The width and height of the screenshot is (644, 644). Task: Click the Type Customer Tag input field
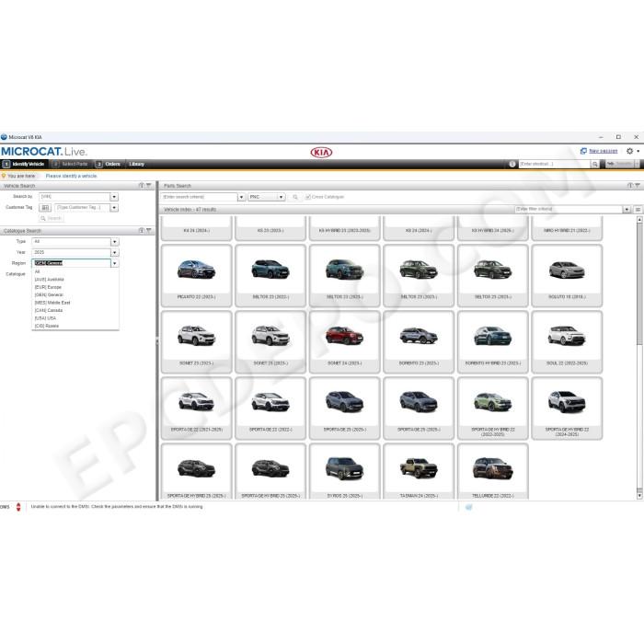(82, 208)
